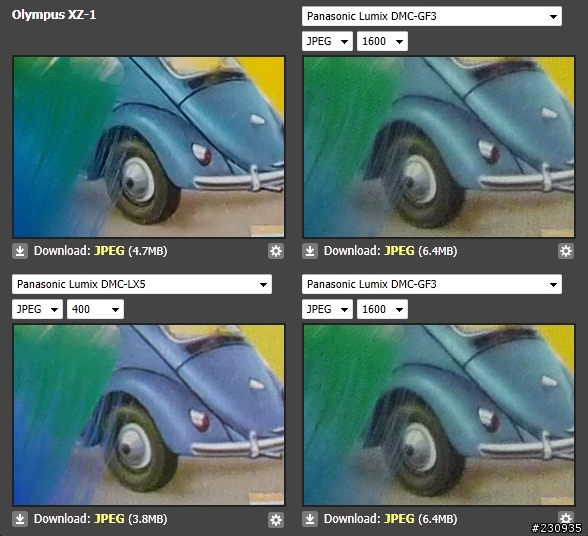
Task: Download the top-right 6.4MB JPEG link
Action: pos(399,251)
